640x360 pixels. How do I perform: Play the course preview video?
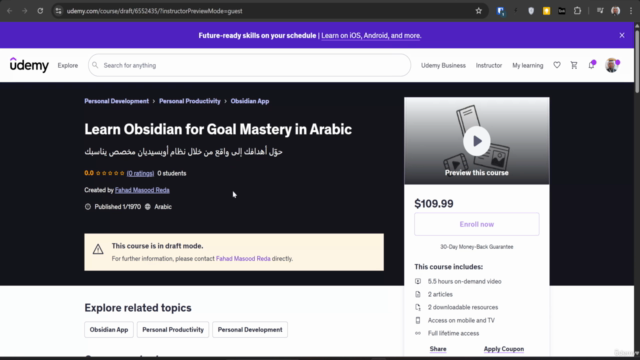coord(476,141)
